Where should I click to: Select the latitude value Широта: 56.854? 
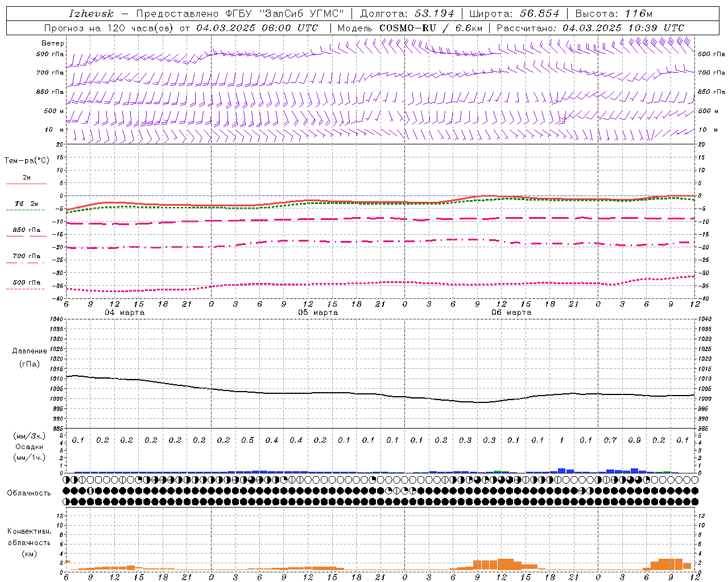[514, 14]
